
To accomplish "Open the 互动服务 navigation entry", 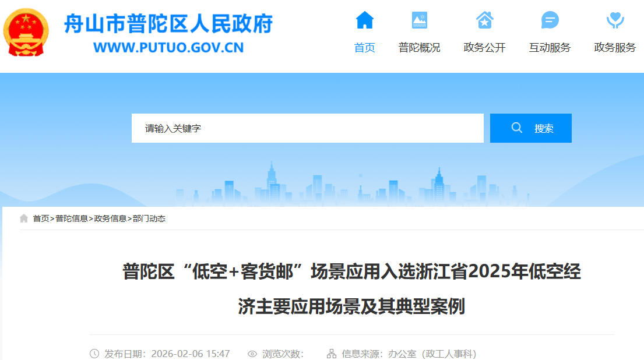I will [550, 48].
